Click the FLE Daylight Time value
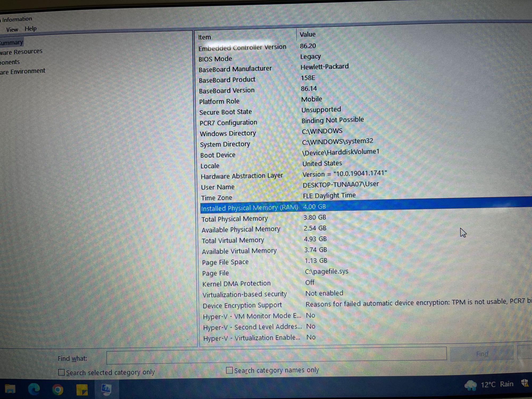The width and height of the screenshot is (532, 399). coord(329,196)
